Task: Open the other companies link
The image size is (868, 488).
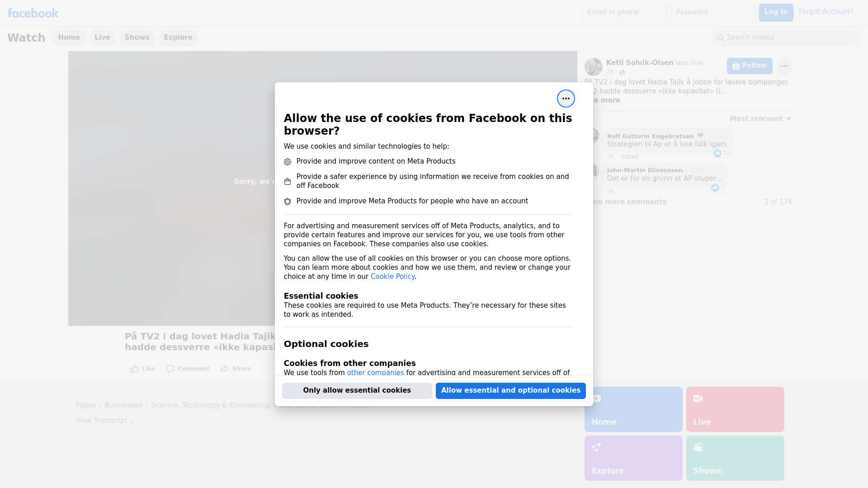Action: (x=375, y=373)
